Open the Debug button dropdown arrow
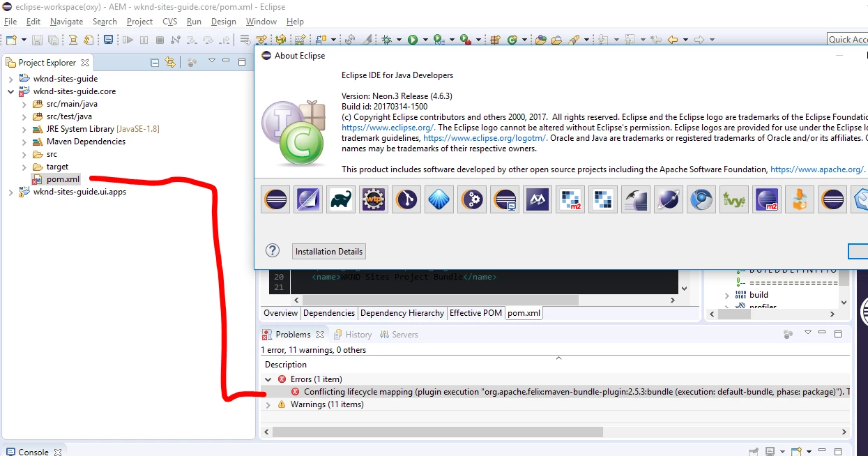Screen dimensions: 868x456 [x=400, y=40]
